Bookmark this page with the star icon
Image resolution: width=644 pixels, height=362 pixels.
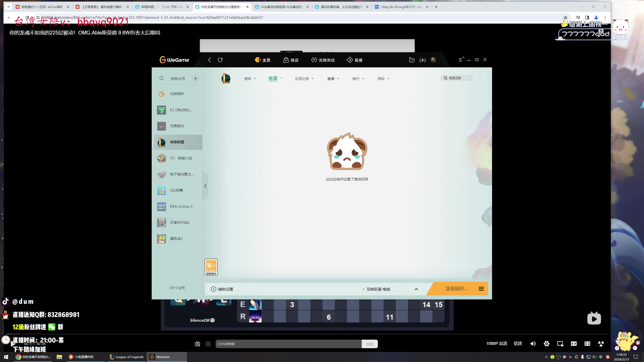tap(566, 18)
